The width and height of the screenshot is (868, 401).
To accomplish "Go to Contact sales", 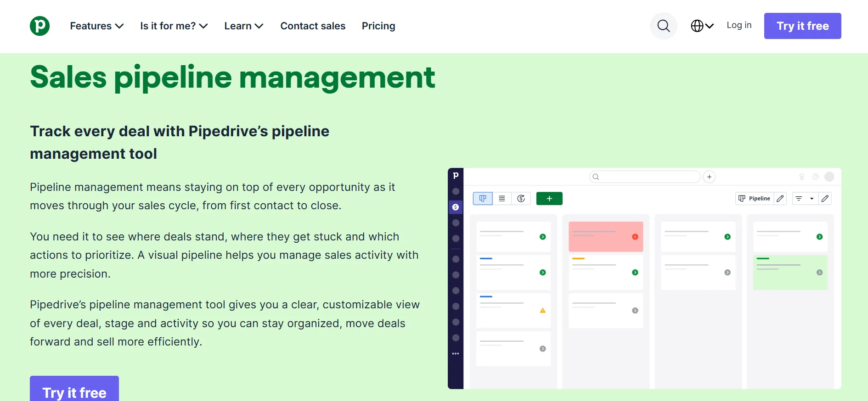I will click(x=313, y=26).
